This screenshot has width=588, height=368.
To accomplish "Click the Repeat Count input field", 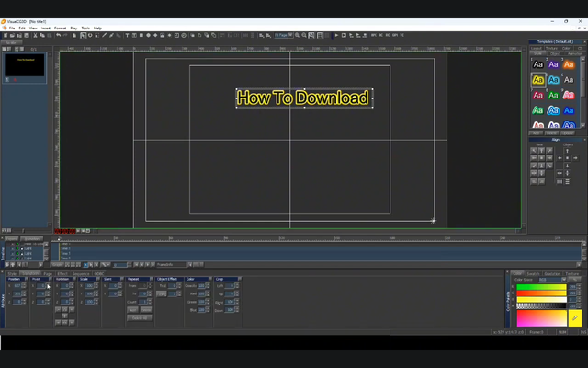I will pyautogui.click(x=143, y=302).
